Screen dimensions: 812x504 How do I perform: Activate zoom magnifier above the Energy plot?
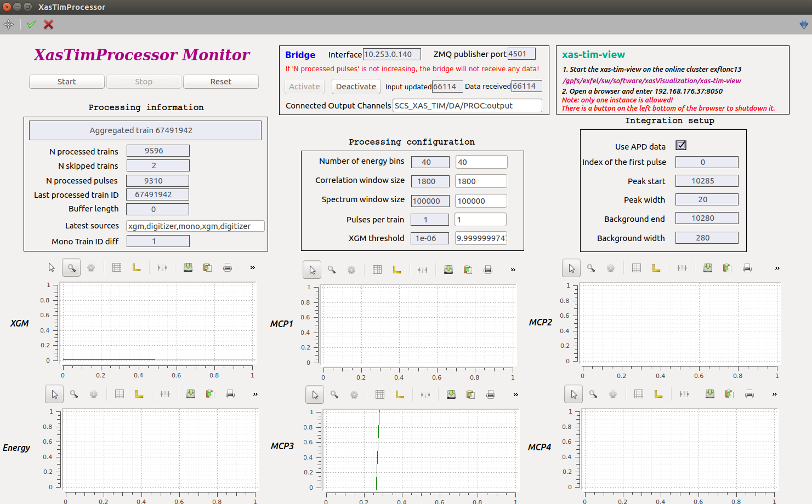coord(74,394)
